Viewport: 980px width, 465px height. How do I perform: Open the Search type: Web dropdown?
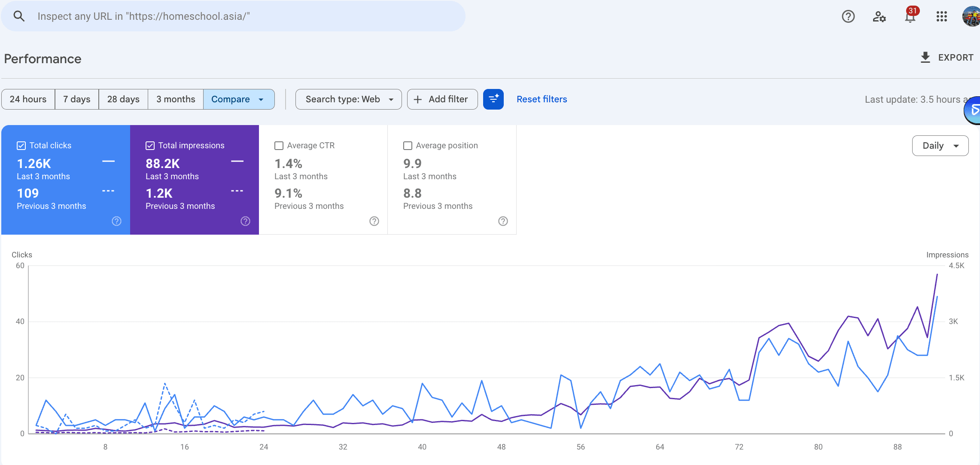(348, 99)
